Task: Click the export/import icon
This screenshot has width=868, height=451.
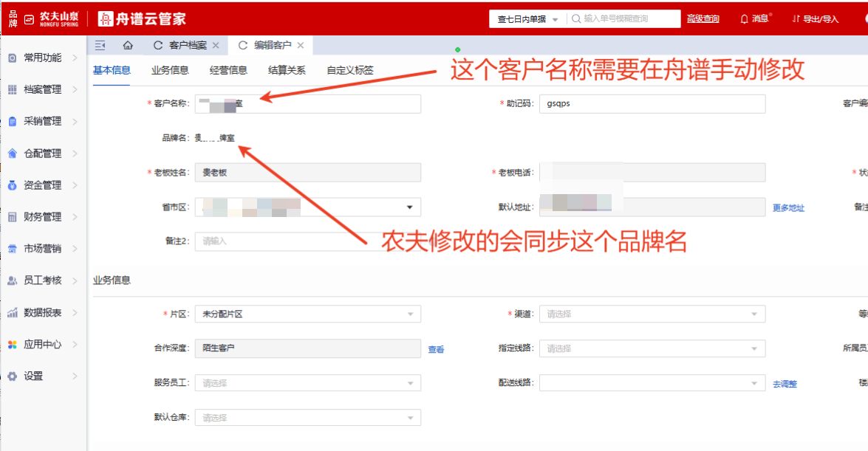Action: [x=796, y=19]
